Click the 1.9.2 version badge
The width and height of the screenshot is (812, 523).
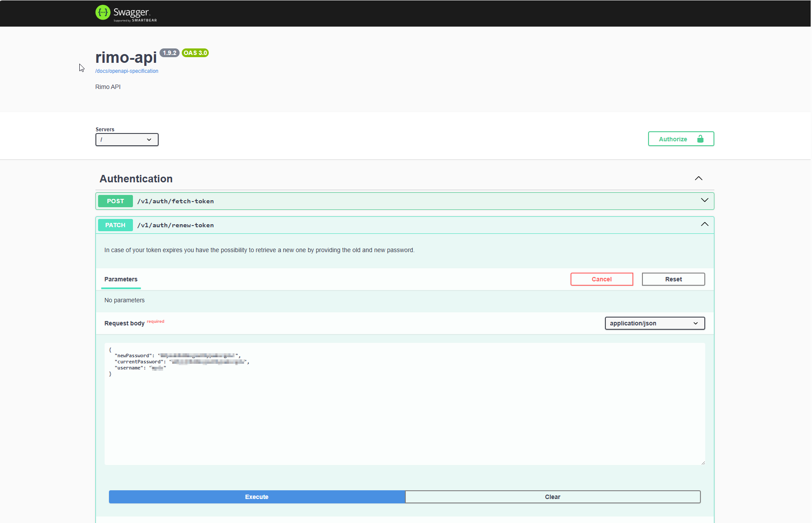pyautogui.click(x=170, y=53)
